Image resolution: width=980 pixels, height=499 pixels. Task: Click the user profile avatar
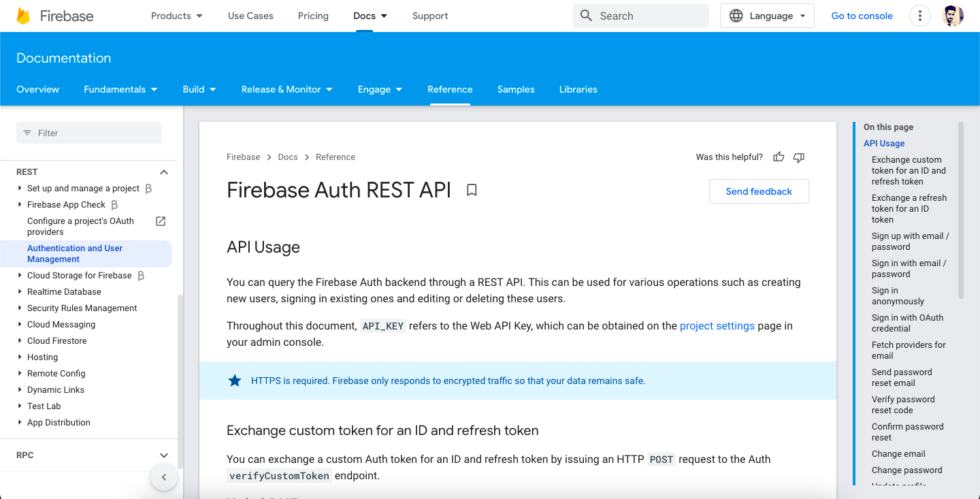[953, 16]
